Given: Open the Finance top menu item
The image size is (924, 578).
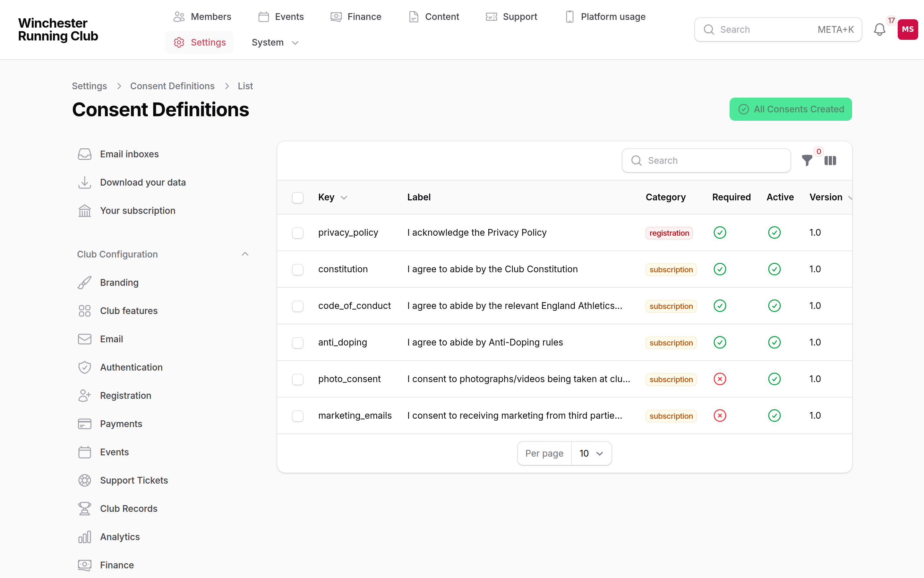Looking at the screenshot, I should click(x=356, y=17).
